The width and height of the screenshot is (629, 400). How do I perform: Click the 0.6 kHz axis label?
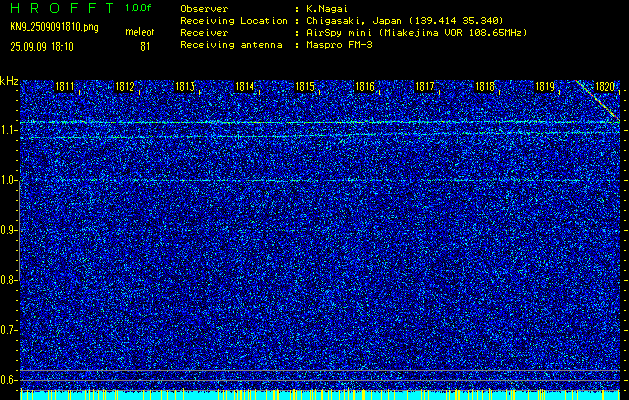pos(8,380)
